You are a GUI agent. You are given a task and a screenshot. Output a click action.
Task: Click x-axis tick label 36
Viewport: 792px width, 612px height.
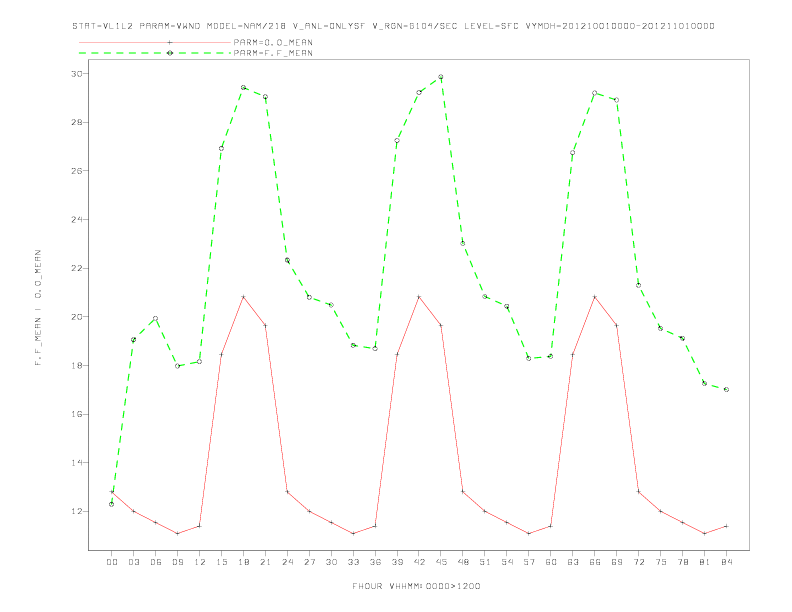(x=375, y=562)
